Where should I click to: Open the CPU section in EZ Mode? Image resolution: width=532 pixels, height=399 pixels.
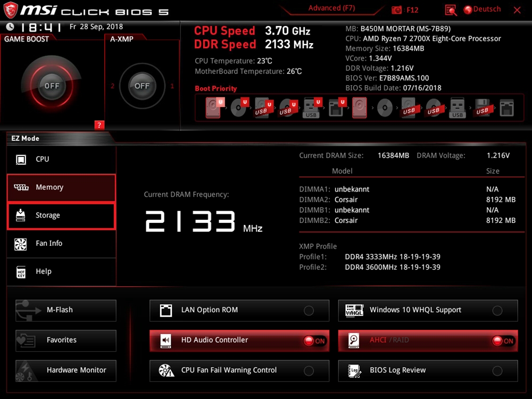tap(61, 159)
